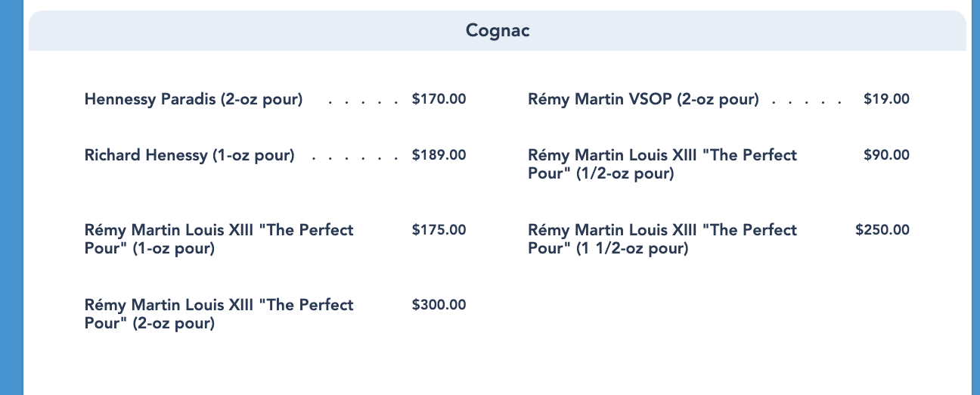The image size is (980, 395).
Task: Click the Cognac section header
Action: point(498,31)
